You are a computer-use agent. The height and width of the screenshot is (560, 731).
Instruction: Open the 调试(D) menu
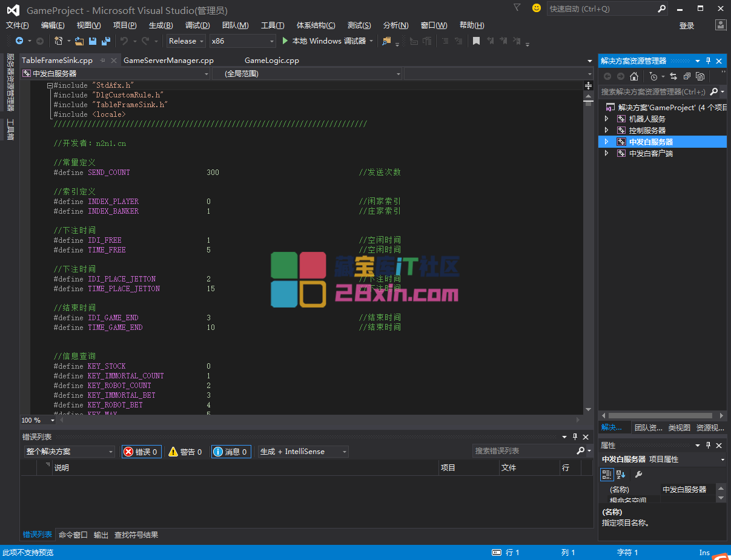pyautogui.click(x=197, y=25)
